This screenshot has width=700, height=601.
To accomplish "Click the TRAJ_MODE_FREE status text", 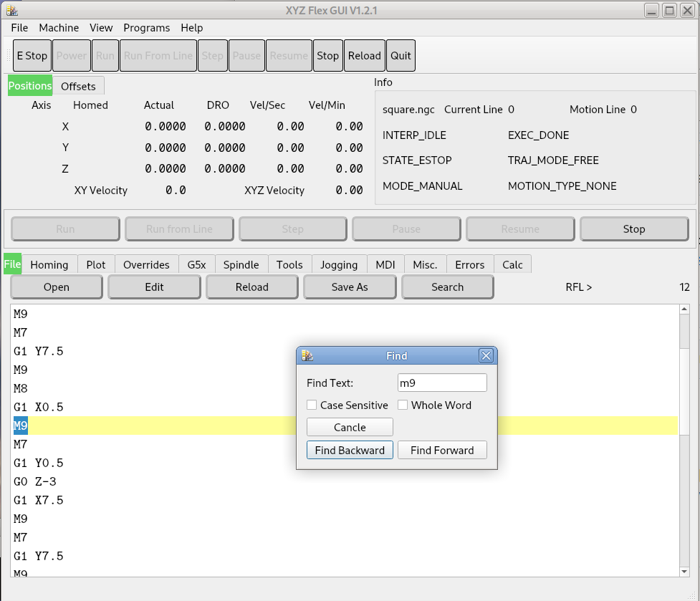I will [x=553, y=160].
